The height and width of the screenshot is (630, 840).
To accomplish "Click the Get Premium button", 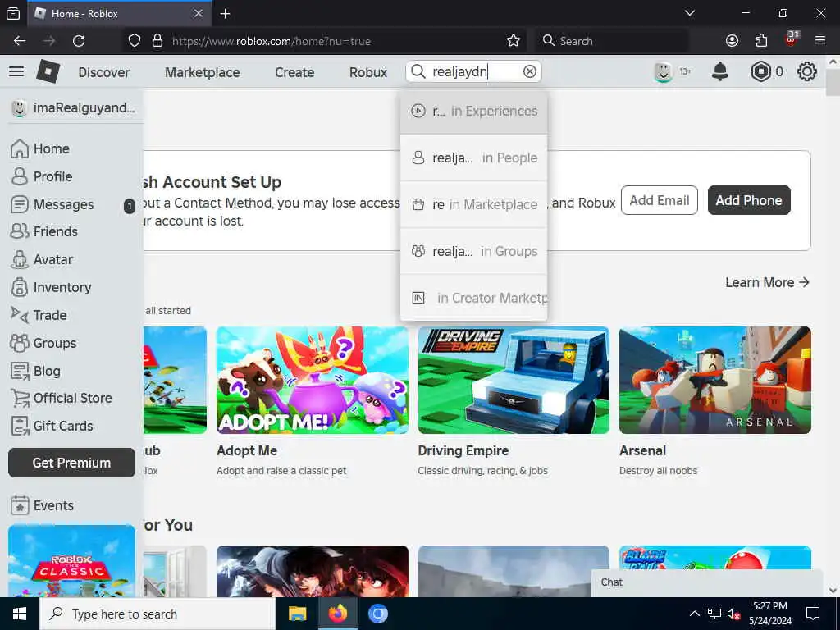I will pos(71,463).
